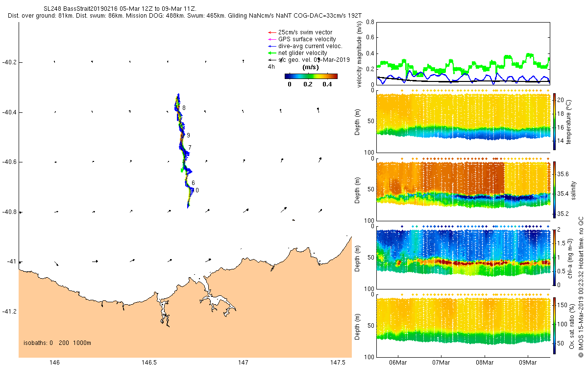The width and height of the screenshot is (588, 368).
Task: Click the 'Depth (m)' label of the salinity panel
Action: (x=356, y=189)
